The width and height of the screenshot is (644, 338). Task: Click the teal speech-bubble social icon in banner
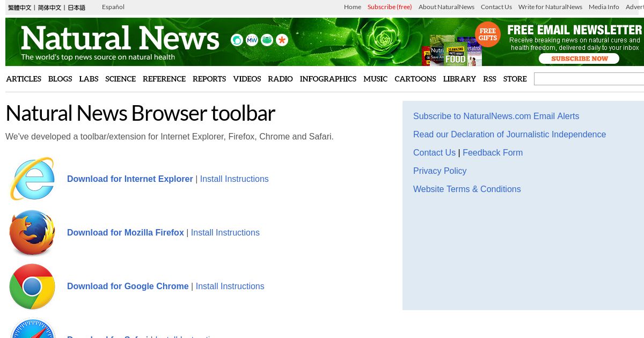pos(237,40)
